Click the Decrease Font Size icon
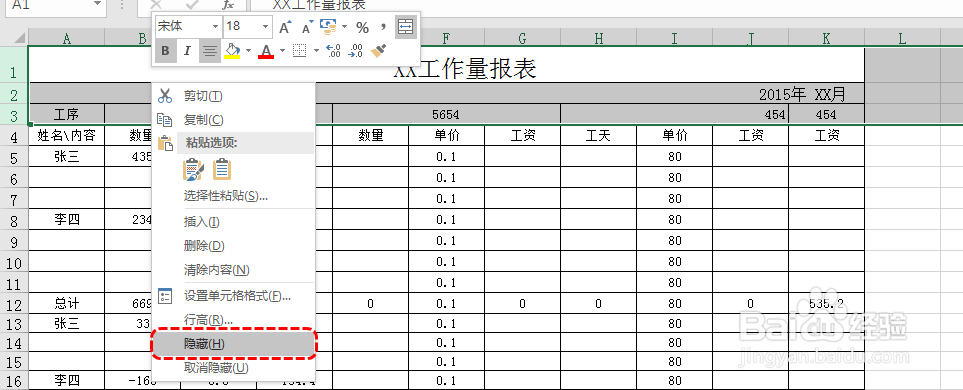Screen dimensions: 963x390 (308, 27)
